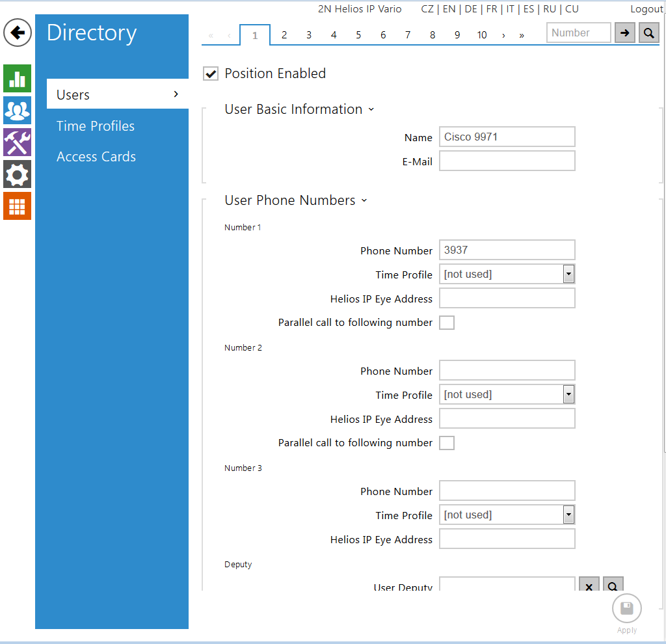Clear the User Deputy with X button
Viewport: 666px width, 644px height.
click(589, 586)
